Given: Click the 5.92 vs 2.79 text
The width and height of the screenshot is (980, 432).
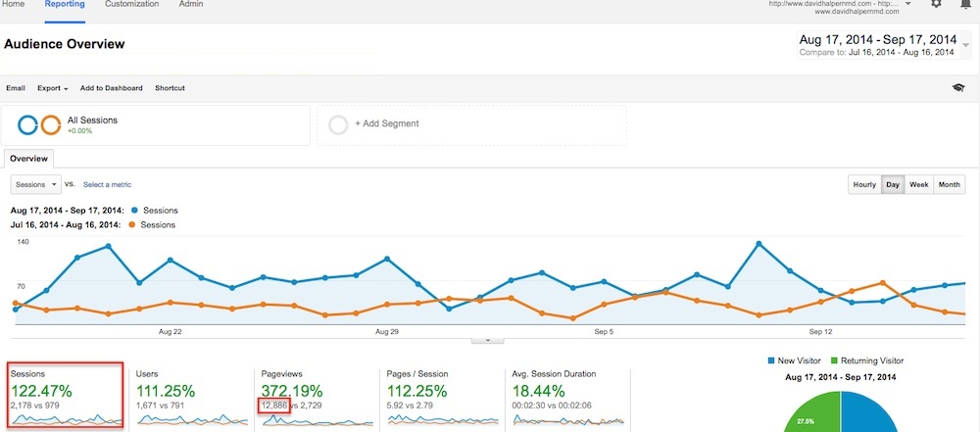Looking at the screenshot, I should pos(412,406).
